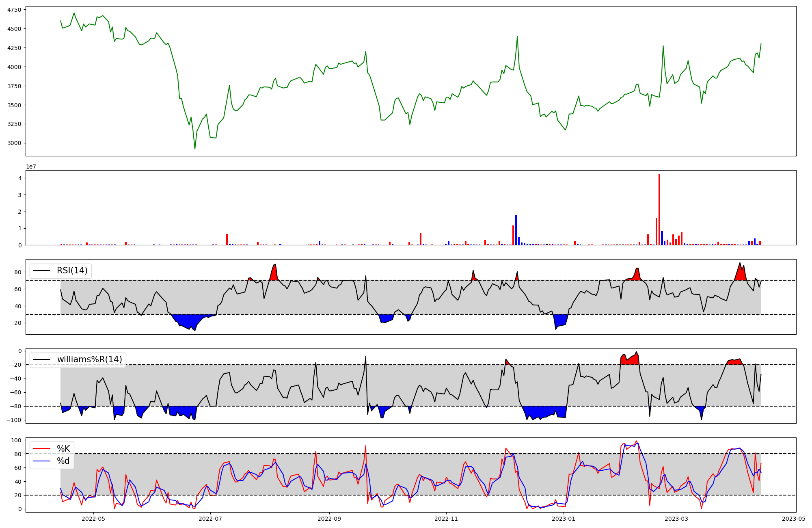Click the 2022-11 date axis label
Screen dimensions: 812x528
pos(446,519)
